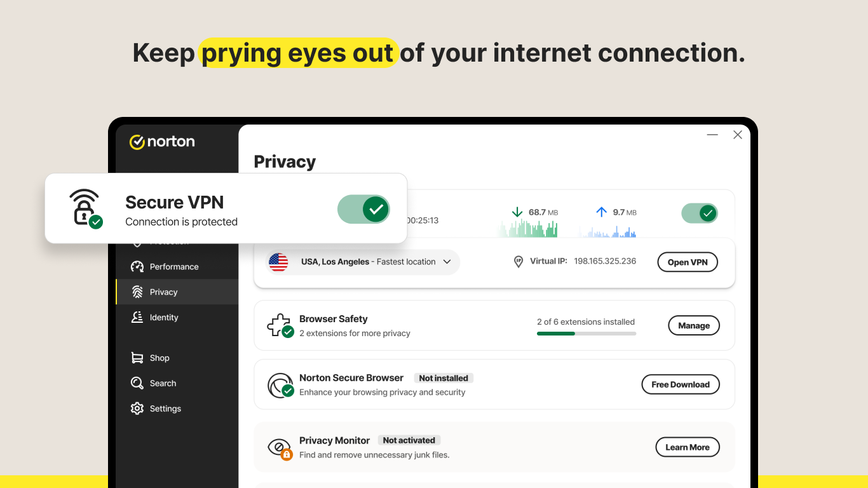This screenshot has width=868, height=488.
Task: Toggle the Secure VPN switch off
Action: 364,208
